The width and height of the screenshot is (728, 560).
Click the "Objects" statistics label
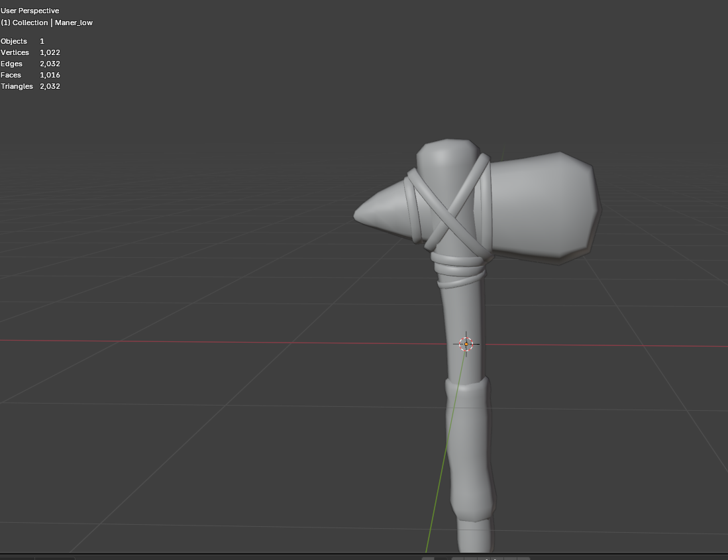(x=14, y=41)
